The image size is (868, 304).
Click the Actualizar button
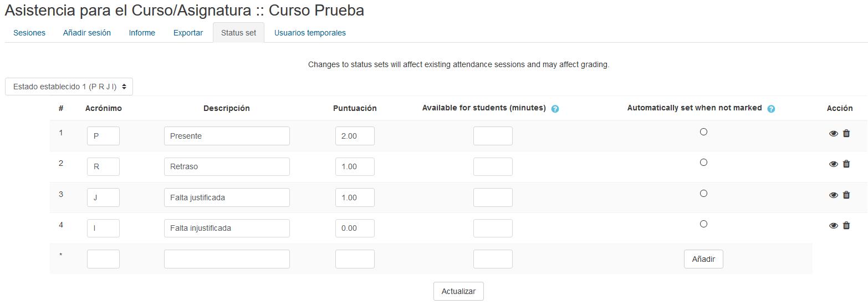(x=458, y=291)
